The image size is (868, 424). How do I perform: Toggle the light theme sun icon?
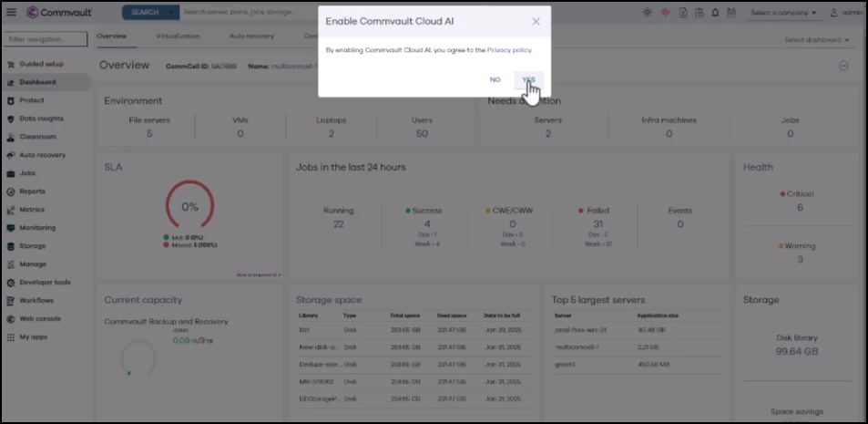pyautogui.click(x=647, y=12)
